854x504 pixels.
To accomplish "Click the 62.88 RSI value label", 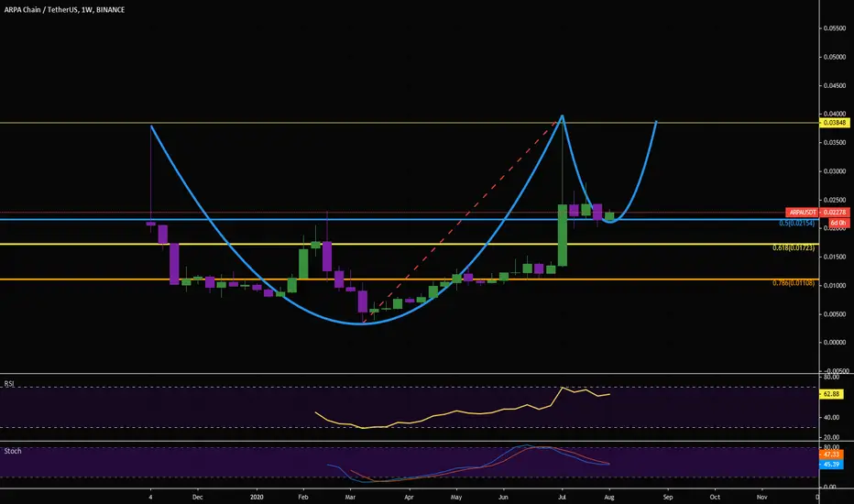I will (x=832, y=394).
